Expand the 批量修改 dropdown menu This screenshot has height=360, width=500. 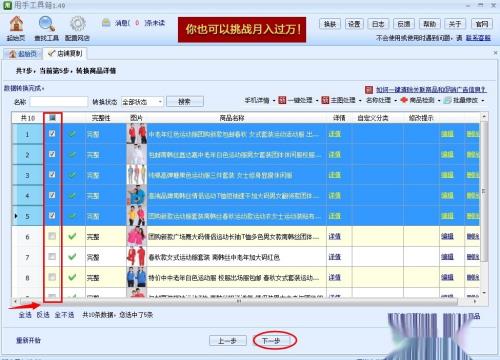pyautogui.click(x=483, y=100)
